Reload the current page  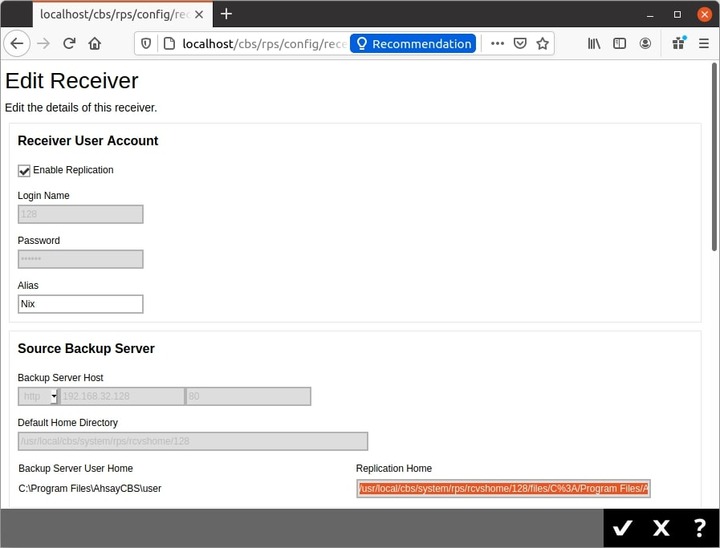click(69, 44)
